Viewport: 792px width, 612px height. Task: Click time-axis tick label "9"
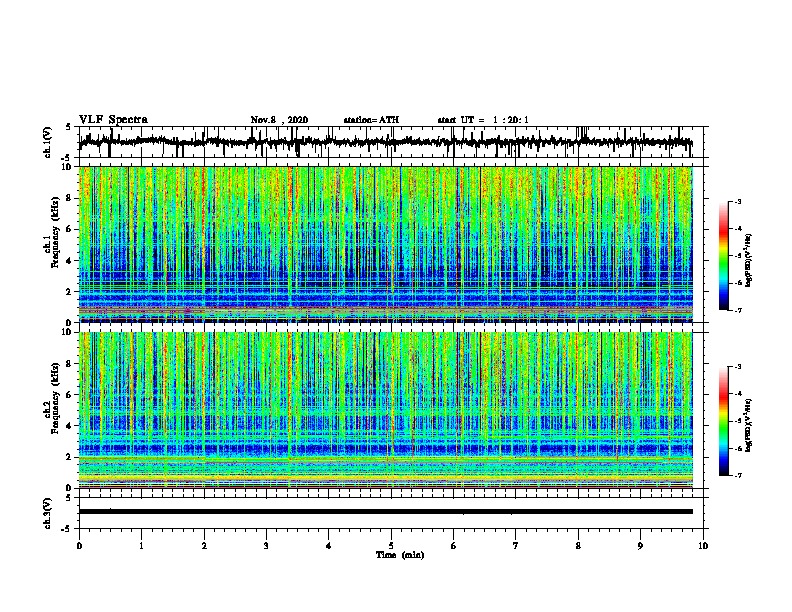point(640,545)
